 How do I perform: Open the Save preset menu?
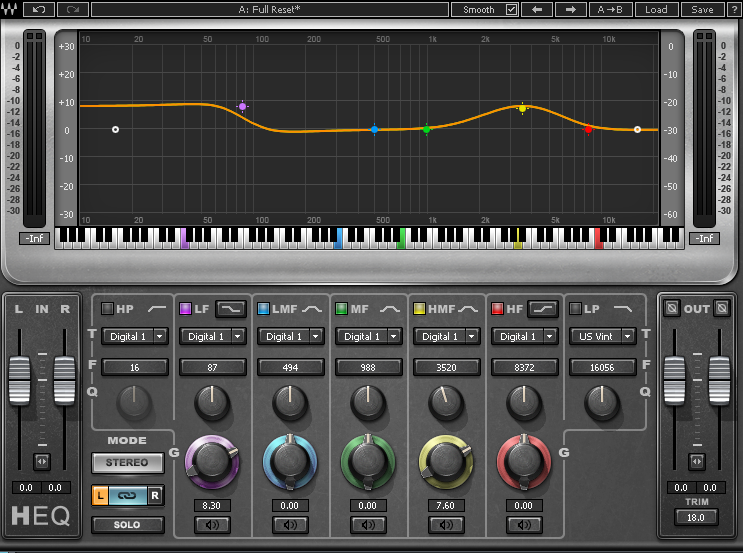point(702,9)
